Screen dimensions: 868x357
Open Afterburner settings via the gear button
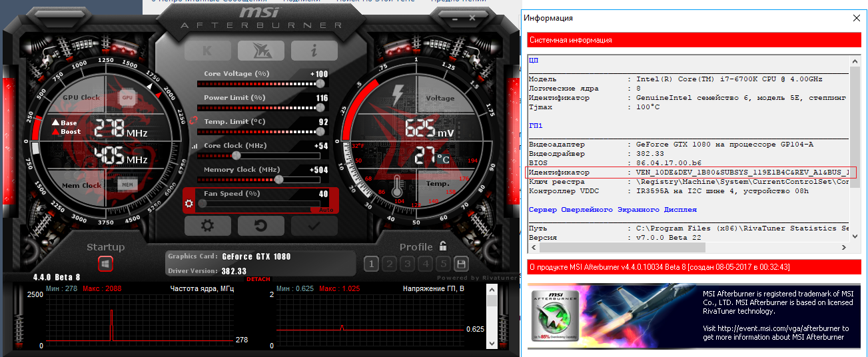[x=207, y=226]
